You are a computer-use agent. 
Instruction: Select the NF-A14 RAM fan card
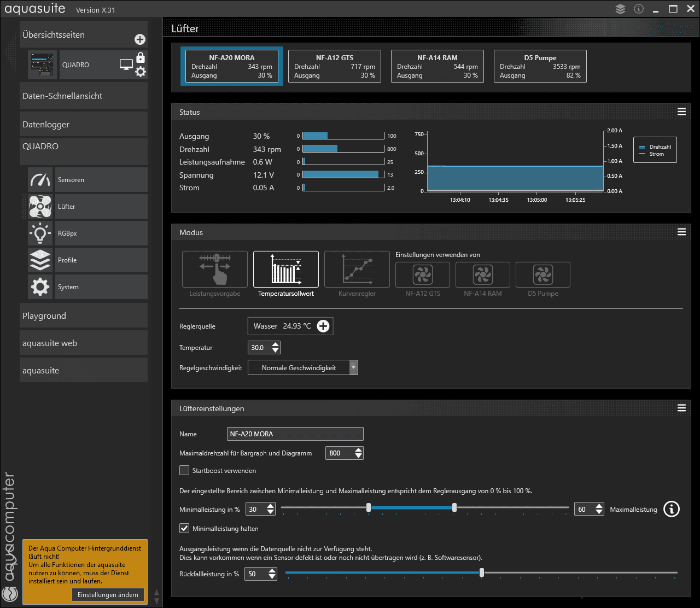pos(437,66)
